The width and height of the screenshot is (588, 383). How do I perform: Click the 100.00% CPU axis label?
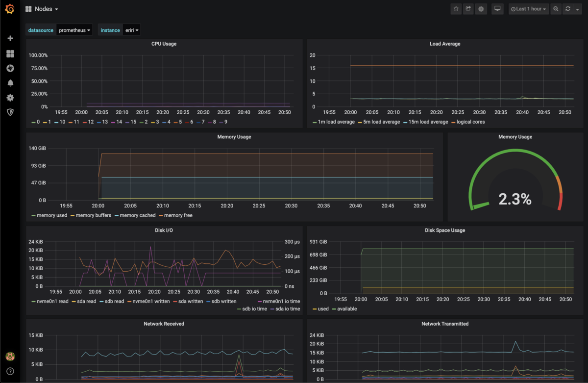point(38,55)
